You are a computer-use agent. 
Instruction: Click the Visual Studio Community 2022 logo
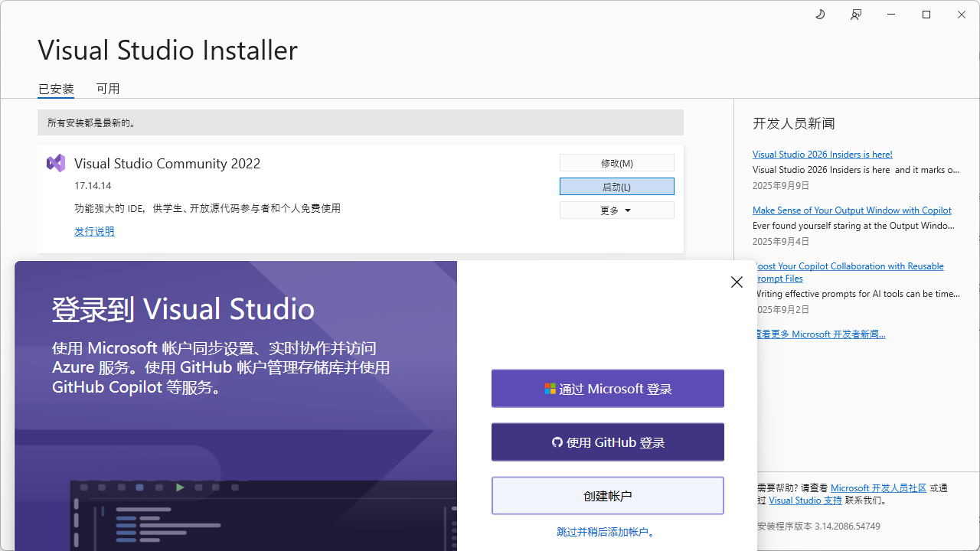coord(56,163)
